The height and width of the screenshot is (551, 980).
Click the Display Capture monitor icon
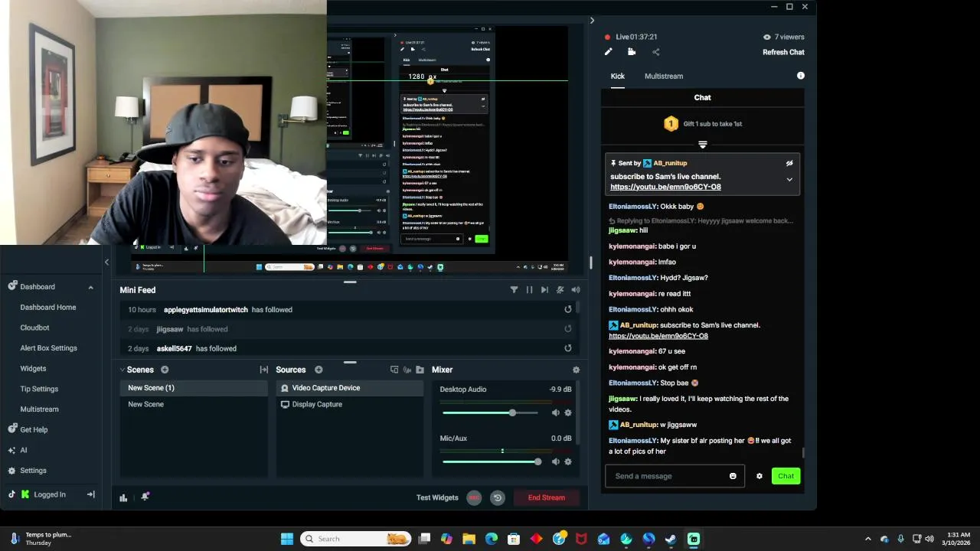[285, 404]
